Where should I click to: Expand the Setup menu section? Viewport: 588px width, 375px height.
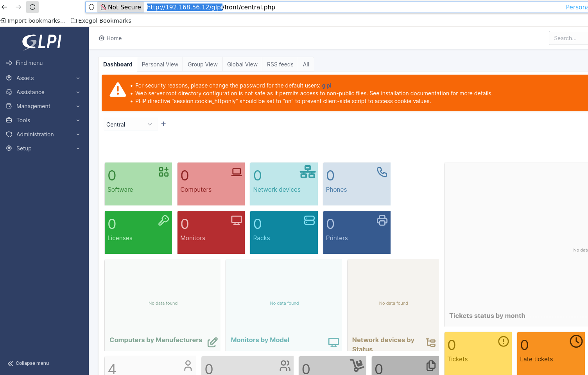tap(43, 148)
